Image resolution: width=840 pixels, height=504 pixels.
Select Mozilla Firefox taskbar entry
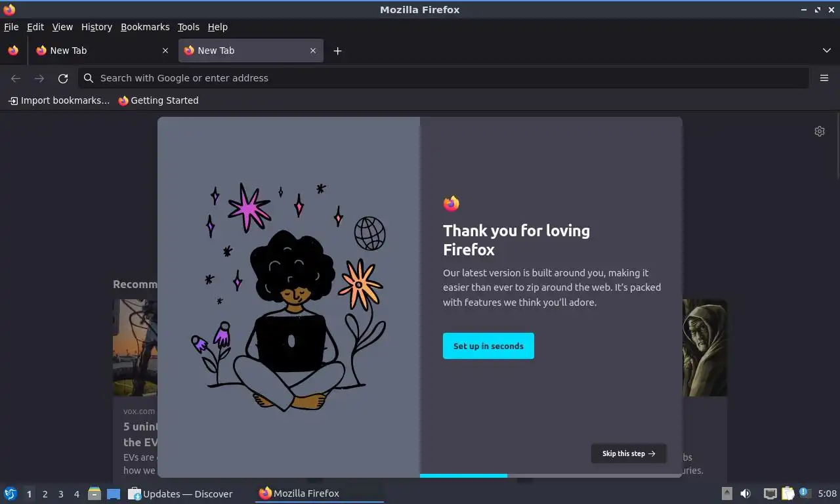(319, 493)
